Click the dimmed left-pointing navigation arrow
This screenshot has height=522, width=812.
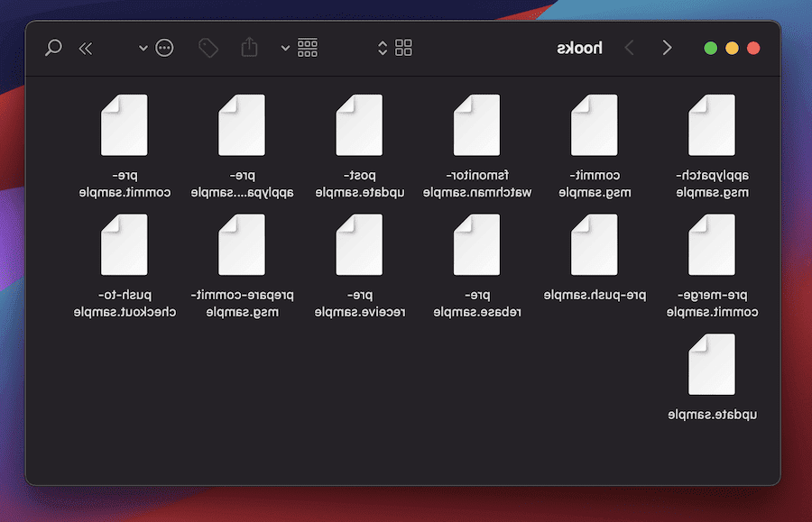[x=629, y=48]
